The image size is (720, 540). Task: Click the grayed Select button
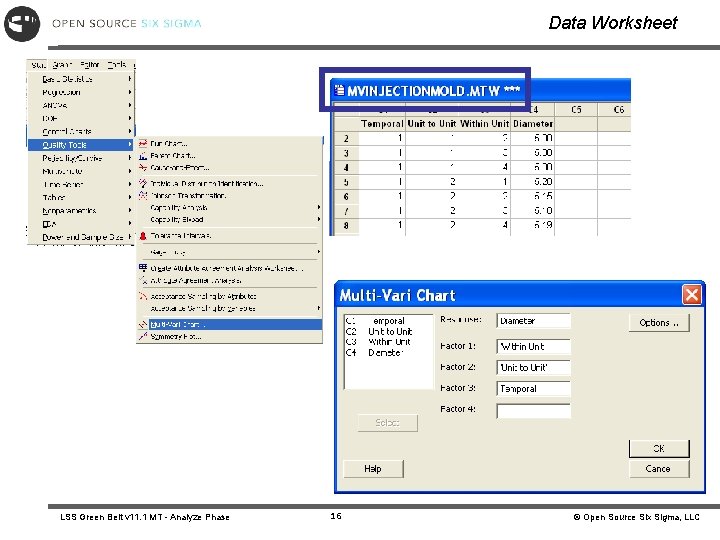pyautogui.click(x=388, y=423)
